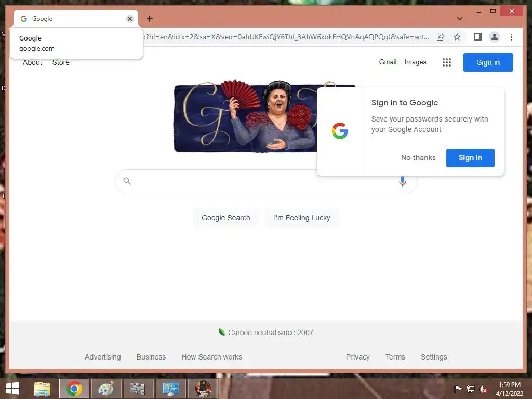
Task: Select the Google tab title
Action: 42,19
